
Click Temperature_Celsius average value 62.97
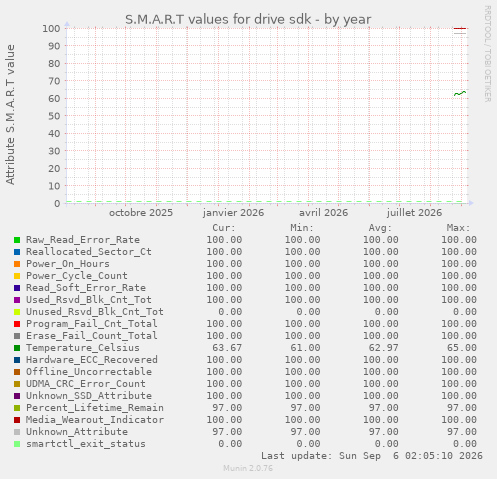tap(383, 348)
